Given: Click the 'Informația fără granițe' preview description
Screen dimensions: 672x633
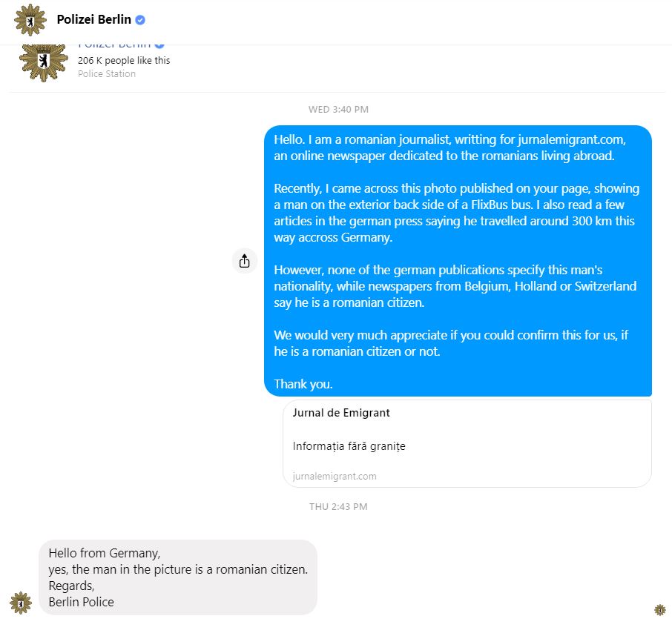Looking at the screenshot, I should point(349,446).
